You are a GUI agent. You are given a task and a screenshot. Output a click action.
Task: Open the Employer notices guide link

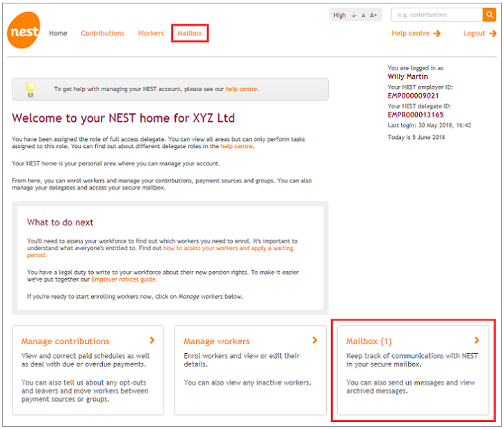[124, 279]
